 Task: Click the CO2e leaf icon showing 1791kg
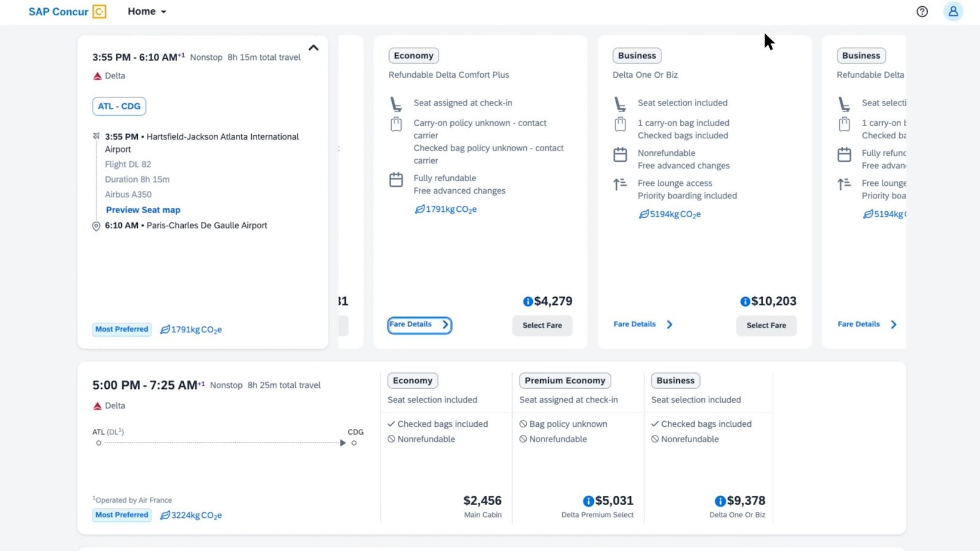[420, 209]
